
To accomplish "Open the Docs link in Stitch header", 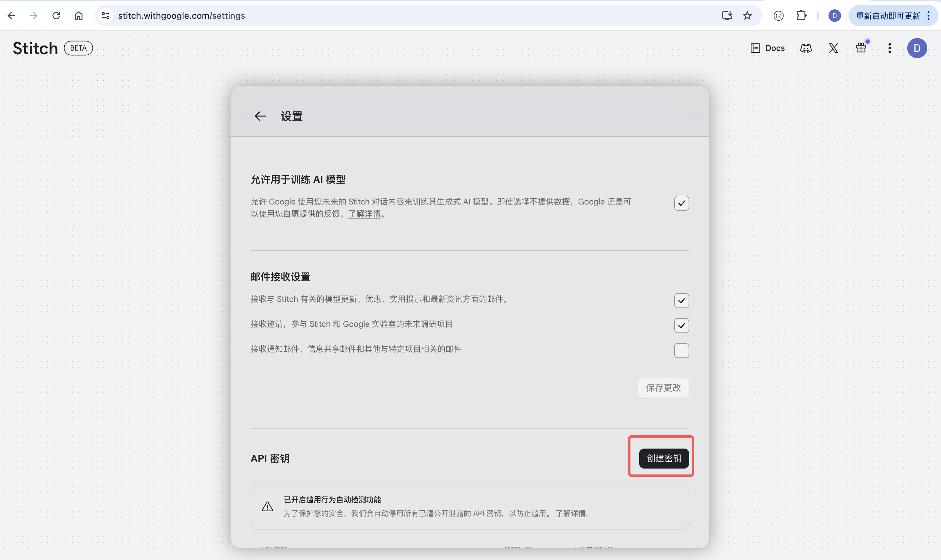I will (x=768, y=48).
